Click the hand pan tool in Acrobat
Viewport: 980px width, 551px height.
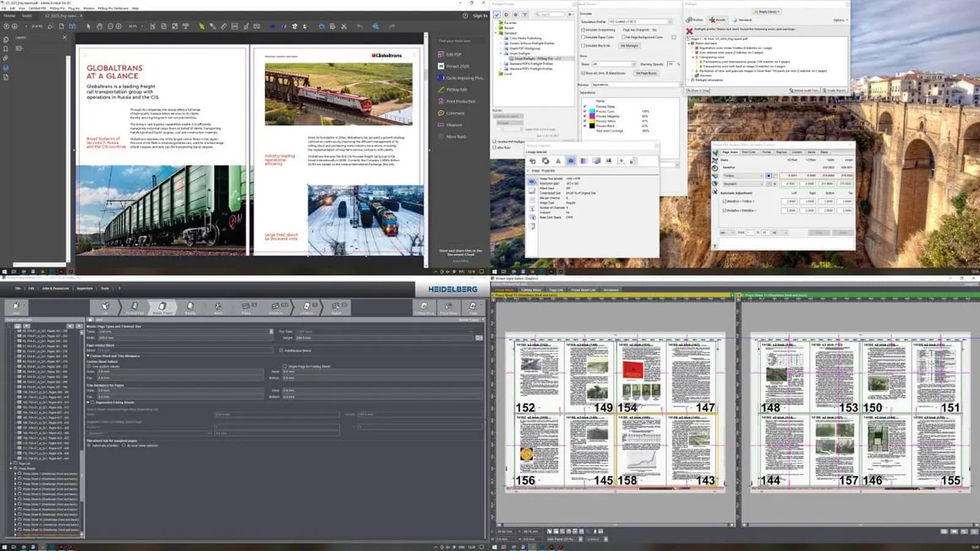pyautogui.click(x=99, y=26)
